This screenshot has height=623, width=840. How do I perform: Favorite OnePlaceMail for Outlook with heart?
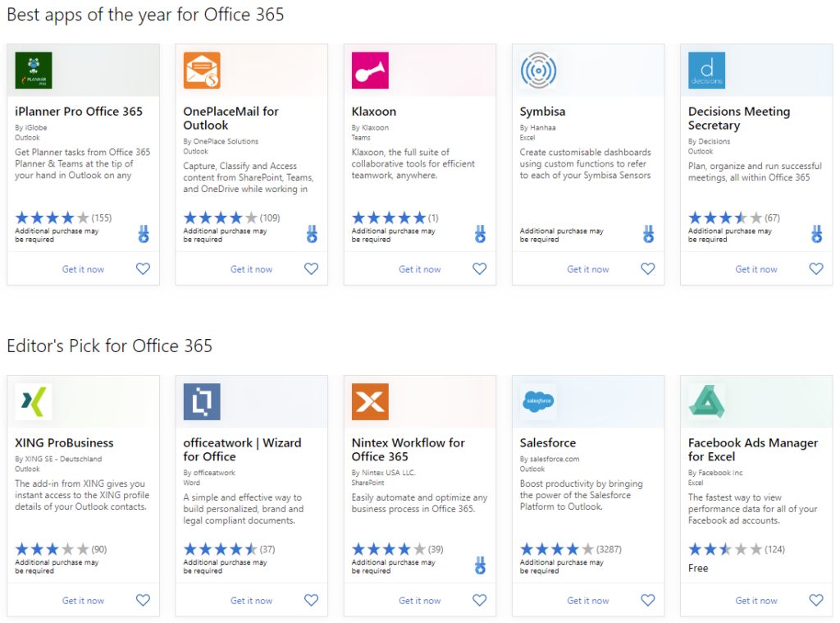(x=311, y=268)
